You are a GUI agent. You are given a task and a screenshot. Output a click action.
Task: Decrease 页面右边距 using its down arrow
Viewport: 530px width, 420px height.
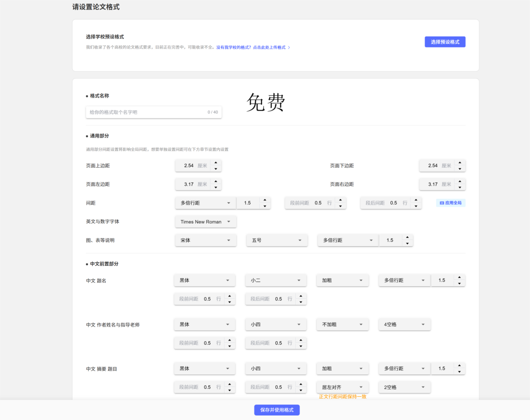click(x=460, y=187)
